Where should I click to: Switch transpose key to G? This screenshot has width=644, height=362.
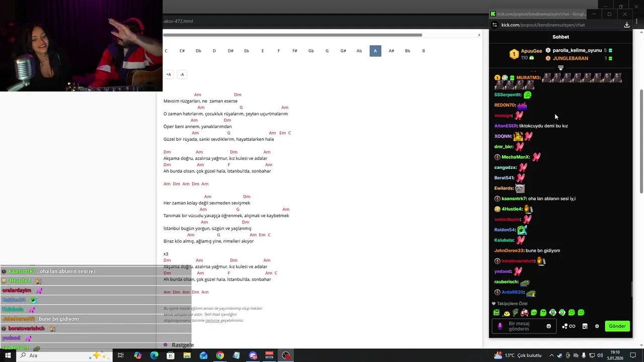click(327, 51)
